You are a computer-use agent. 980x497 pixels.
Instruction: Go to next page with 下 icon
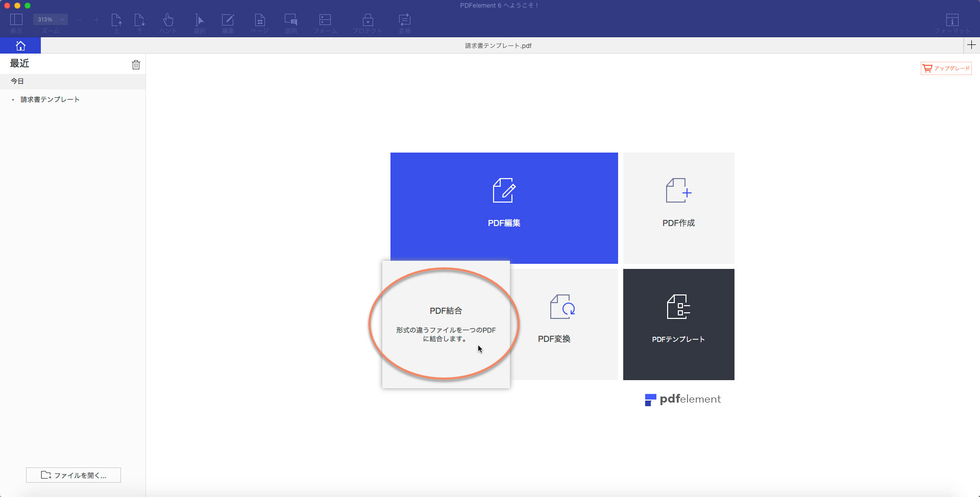(139, 20)
